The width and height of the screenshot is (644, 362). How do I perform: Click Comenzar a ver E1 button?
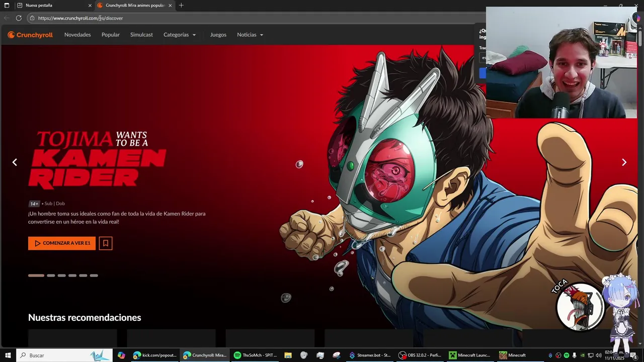[x=62, y=243]
